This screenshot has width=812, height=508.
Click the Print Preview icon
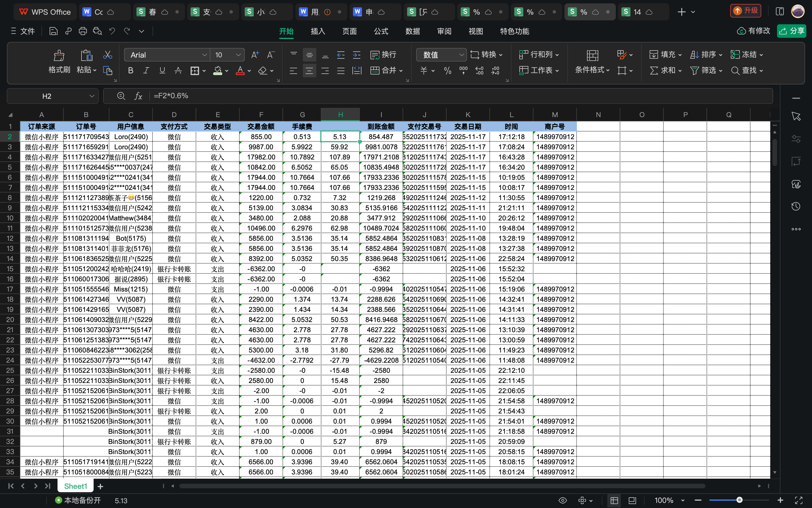click(97, 31)
